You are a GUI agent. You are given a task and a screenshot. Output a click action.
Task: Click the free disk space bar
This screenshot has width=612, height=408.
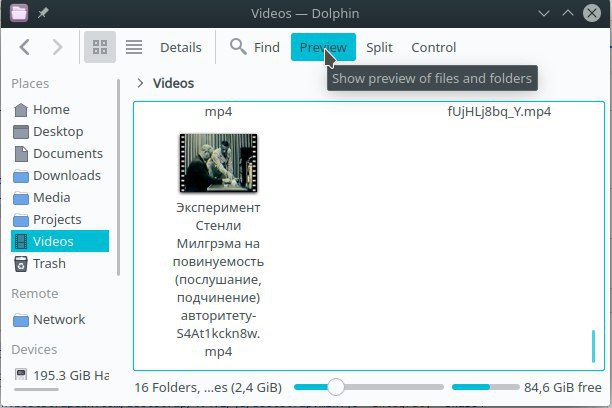(486, 387)
